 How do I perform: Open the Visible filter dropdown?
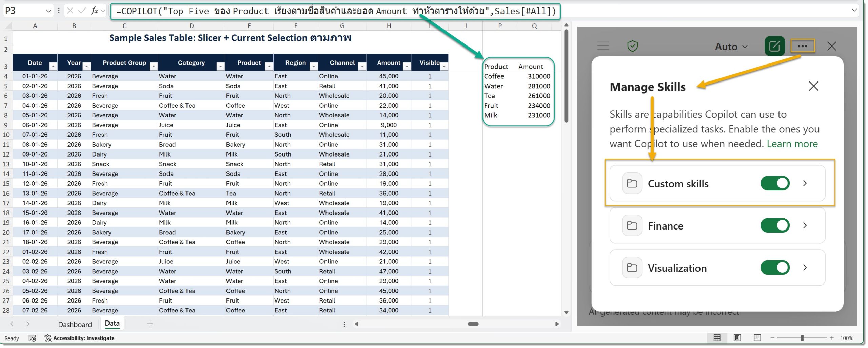(444, 66)
